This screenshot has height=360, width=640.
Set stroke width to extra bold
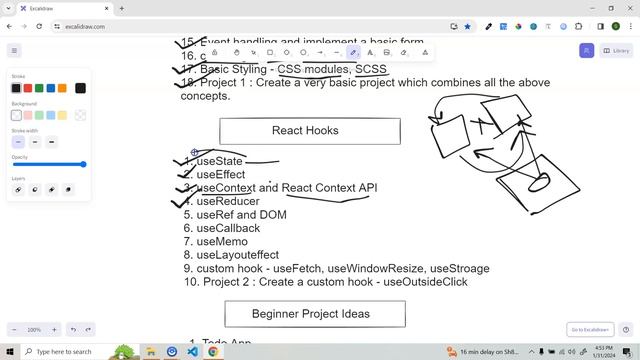(52, 142)
